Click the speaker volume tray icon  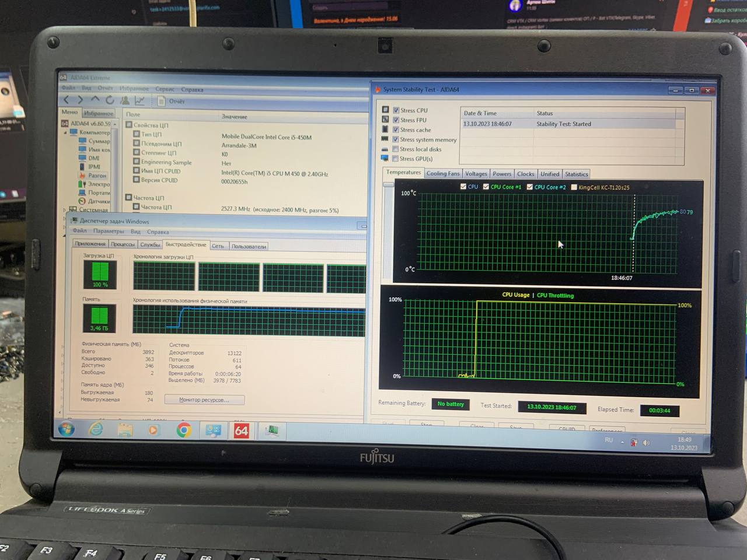pos(646,443)
